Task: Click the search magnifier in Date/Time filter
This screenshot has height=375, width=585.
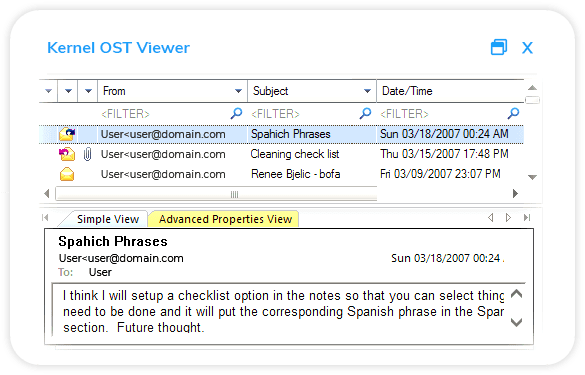Action: (x=514, y=113)
